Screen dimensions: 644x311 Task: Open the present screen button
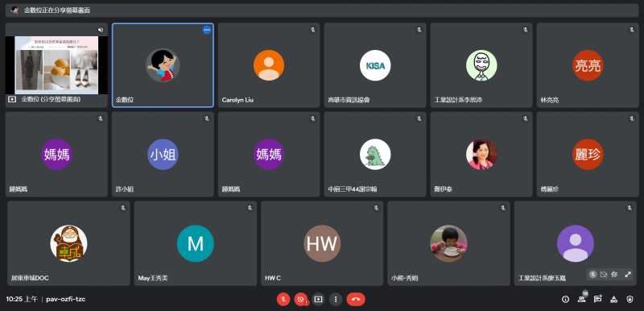point(318,299)
